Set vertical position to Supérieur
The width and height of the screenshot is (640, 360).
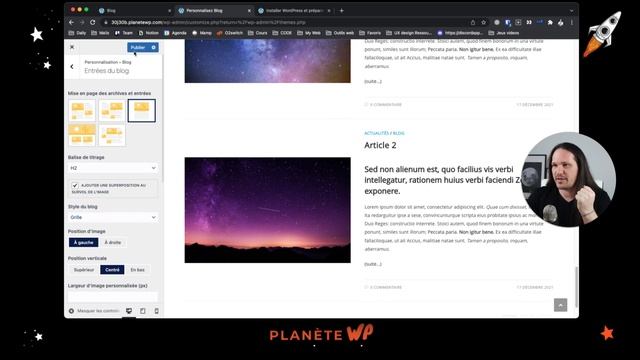tap(84, 270)
